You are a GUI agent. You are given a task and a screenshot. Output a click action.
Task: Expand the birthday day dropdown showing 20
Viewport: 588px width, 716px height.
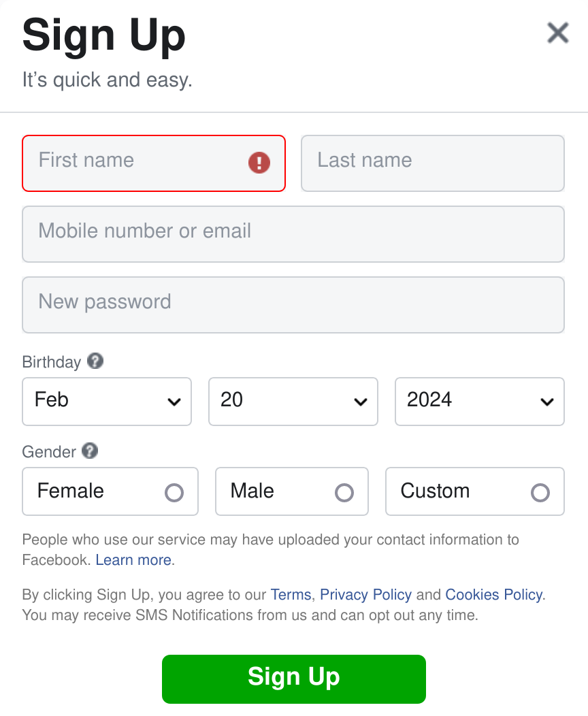point(293,401)
